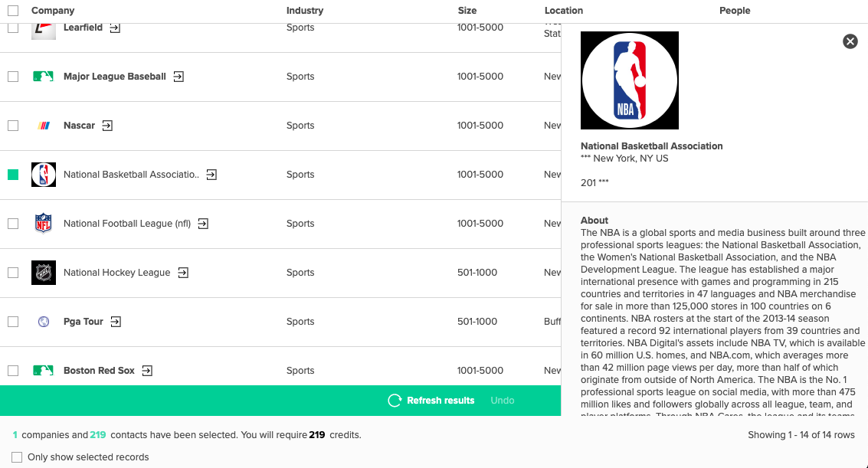868x468 pixels.
Task: Check the Boston Red Sox checkbox
Action: 13,371
